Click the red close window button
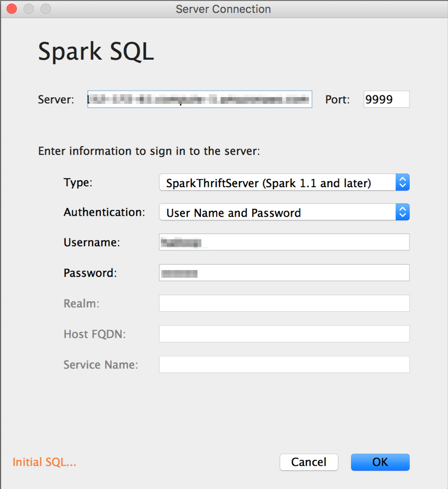Viewport: 448px width, 489px height. click(11, 9)
